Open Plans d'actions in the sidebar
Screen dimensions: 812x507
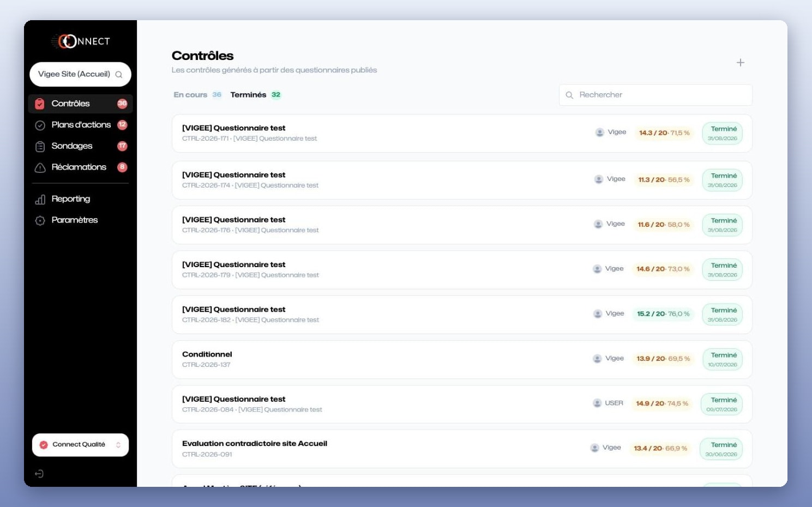[80, 125]
